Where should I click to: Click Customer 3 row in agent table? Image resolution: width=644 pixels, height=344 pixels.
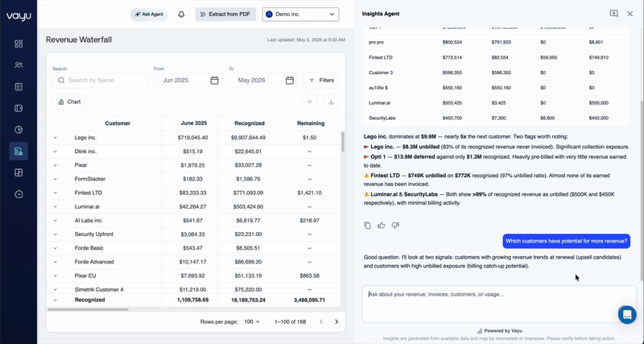497,73
